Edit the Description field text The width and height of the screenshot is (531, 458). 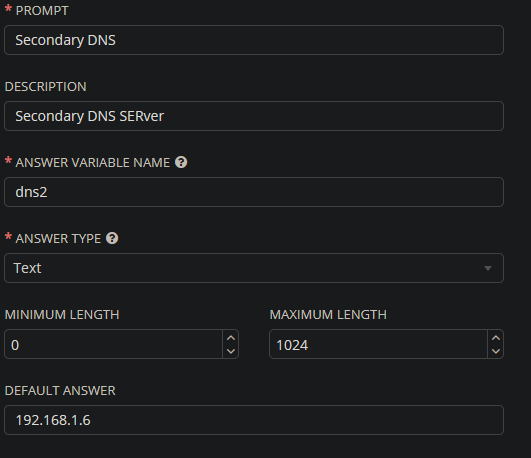[254, 116]
